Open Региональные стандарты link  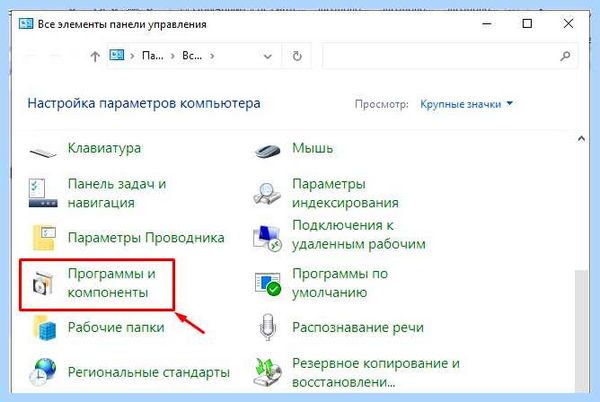(x=149, y=372)
